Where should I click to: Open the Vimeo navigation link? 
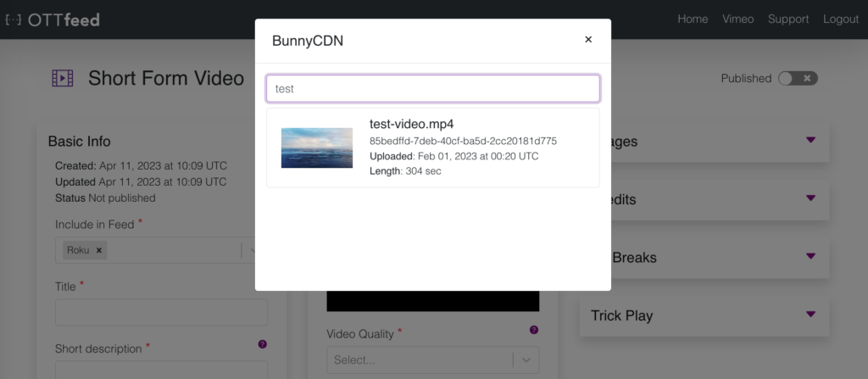tap(738, 20)
